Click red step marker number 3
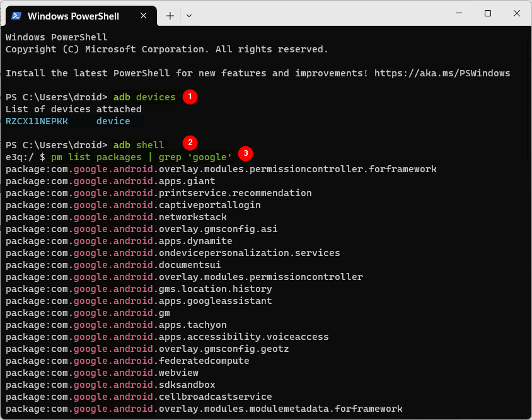This screenshot has width=532, height=420. tap(246, 153)
